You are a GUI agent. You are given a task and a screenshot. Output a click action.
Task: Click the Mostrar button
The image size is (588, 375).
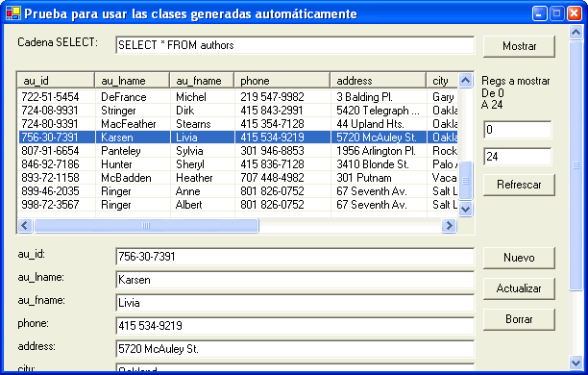point(519,46)
